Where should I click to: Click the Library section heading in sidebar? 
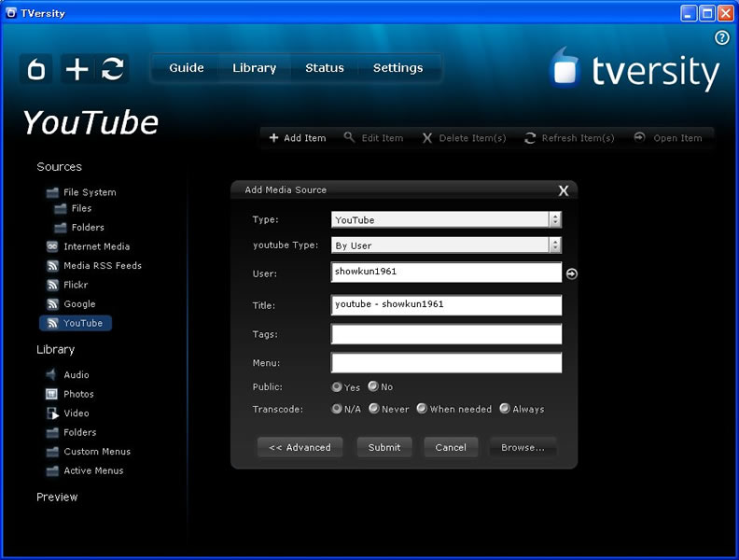(56, 350)
